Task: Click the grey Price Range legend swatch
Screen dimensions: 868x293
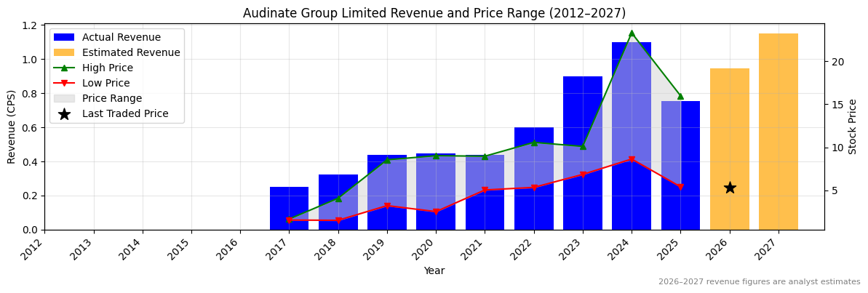Action: pos(64,99)
